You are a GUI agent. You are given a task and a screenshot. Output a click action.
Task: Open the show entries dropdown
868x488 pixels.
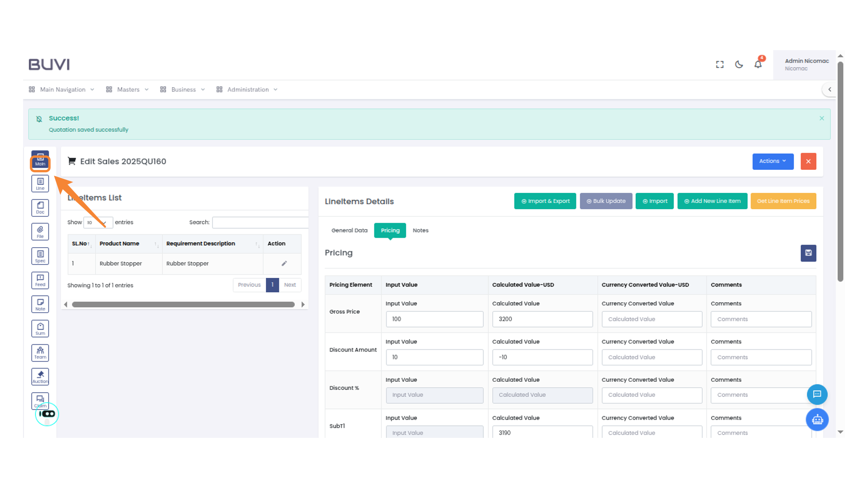coord(98,222)
